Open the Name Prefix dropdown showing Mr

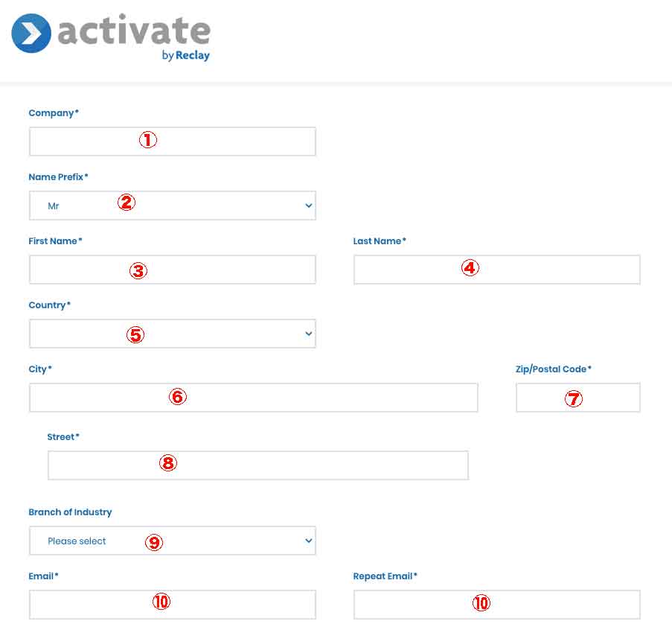pos(173,206)
